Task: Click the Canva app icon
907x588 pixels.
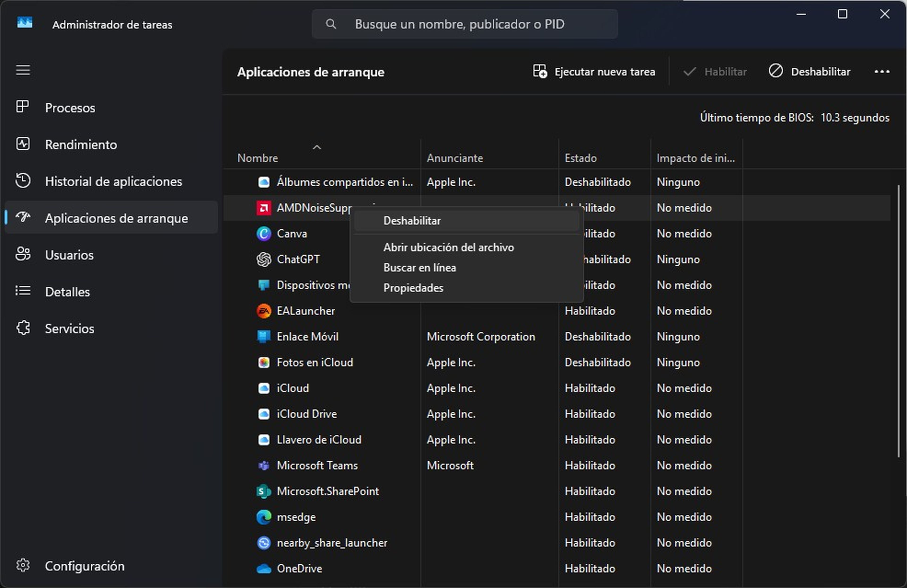Action: pyautogui.click(x=264, y=233)
